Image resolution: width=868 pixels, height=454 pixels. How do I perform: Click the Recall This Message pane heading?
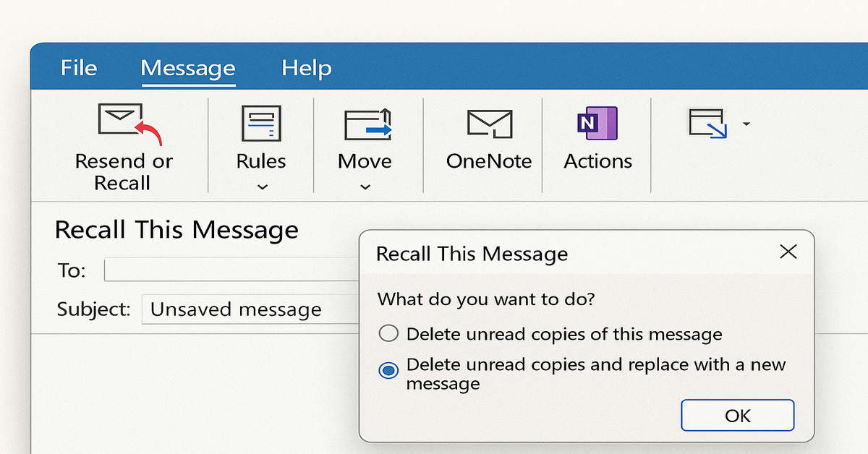tap(176, 230)
